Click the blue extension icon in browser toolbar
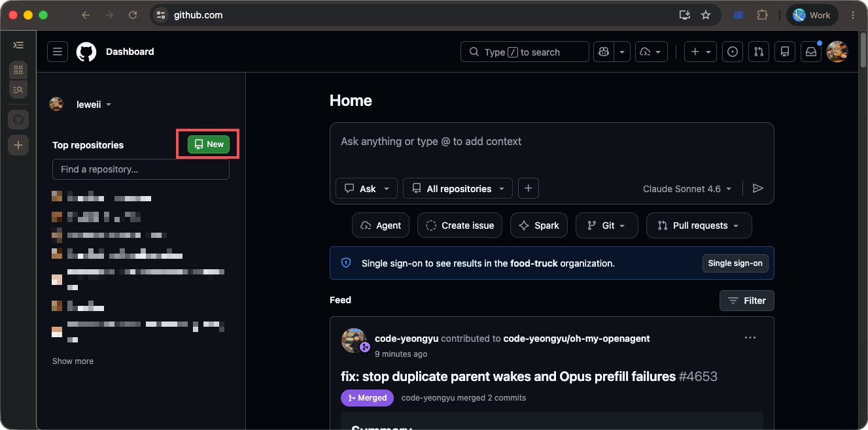Image resolution: width=868 pixels, height=430 pixels. coord(738,15)
